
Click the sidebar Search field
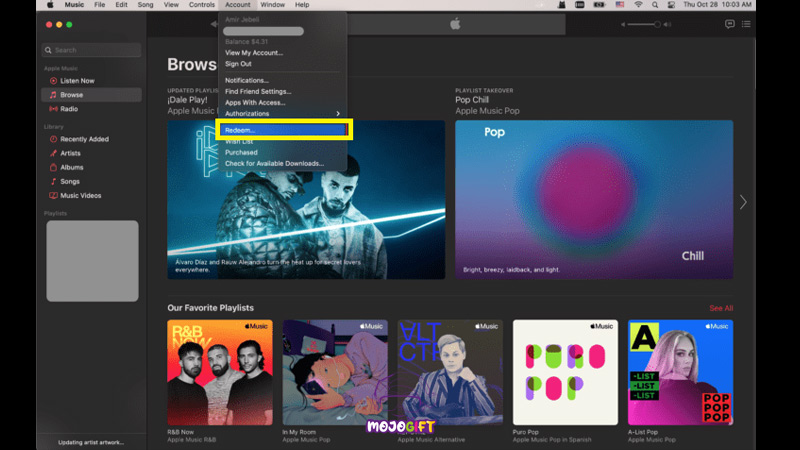93,50
